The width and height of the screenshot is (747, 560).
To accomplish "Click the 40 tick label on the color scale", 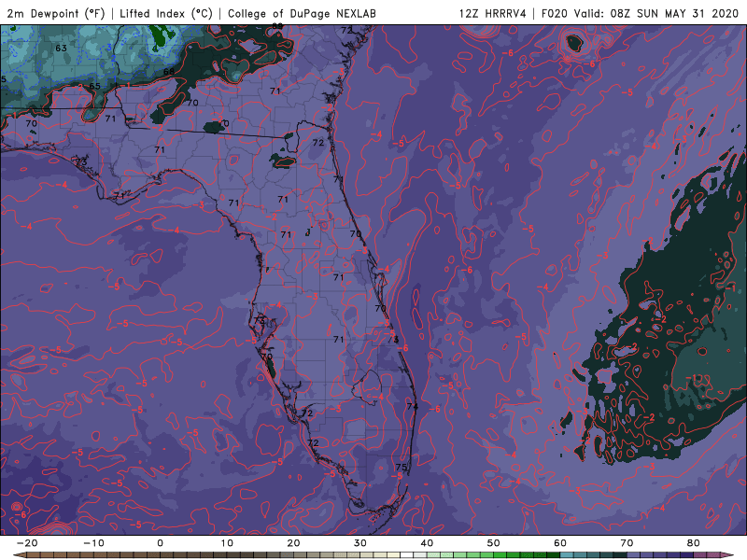I will pos(427,543).
